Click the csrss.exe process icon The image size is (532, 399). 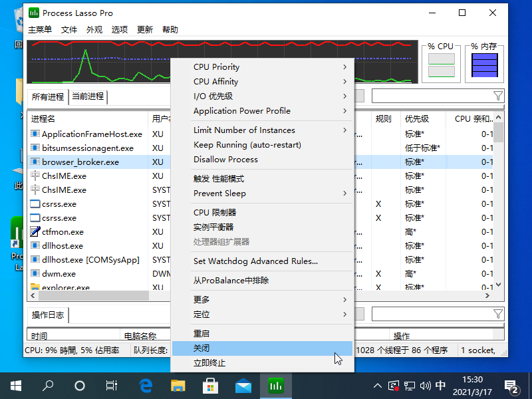[35, 204]
